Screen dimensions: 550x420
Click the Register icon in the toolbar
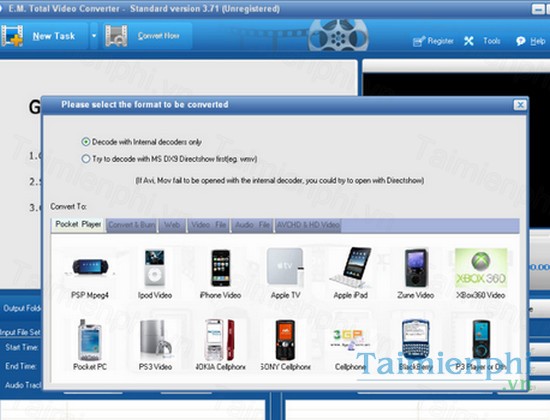point(419,41)
